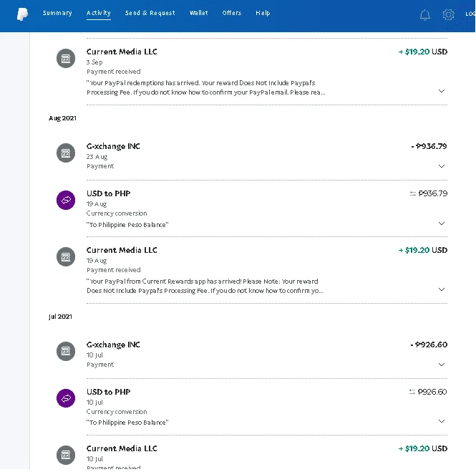476x472 pixels.
Task: Click merchant icon for Current Media LLC 10 Jul
Action: point(66,455)
